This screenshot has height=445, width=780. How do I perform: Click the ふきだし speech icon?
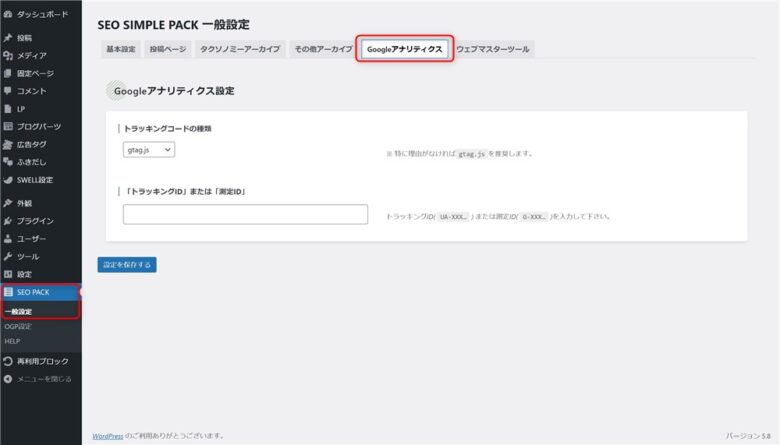8,162
